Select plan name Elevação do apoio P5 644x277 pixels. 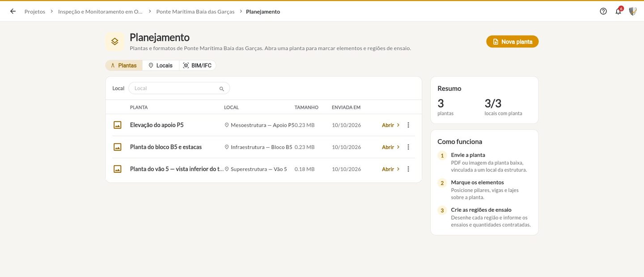157,125
